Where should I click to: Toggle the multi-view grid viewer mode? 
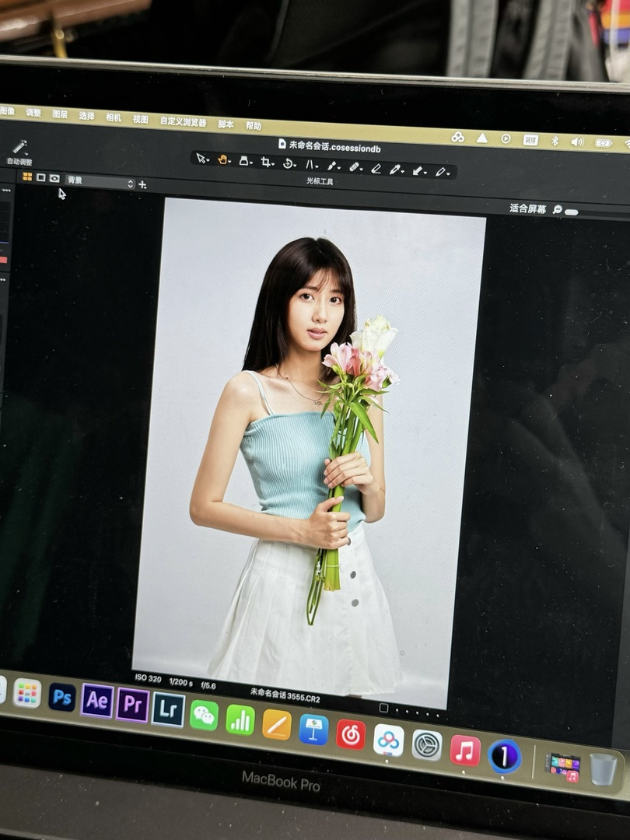click(27, 177)
